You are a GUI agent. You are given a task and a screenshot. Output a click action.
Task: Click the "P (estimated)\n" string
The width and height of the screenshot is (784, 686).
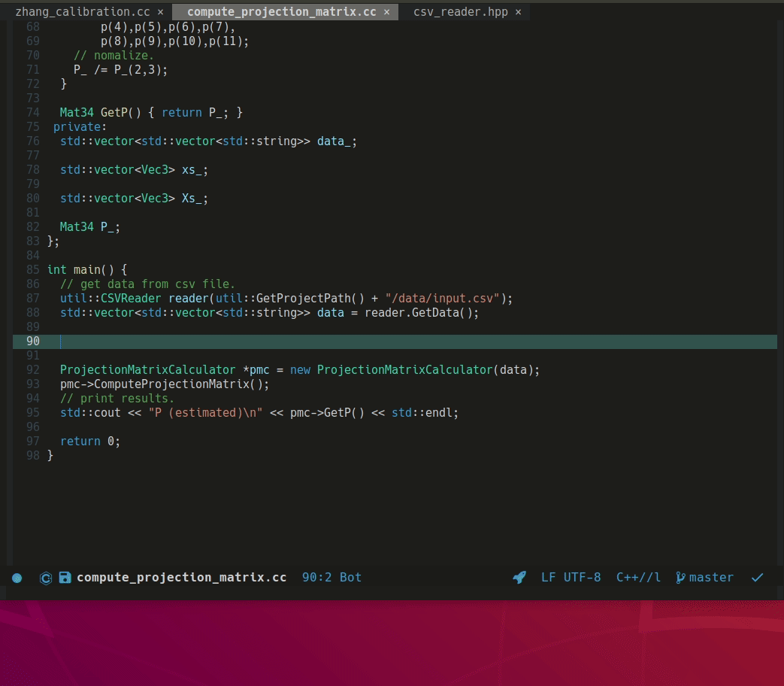[x=205, y=413]
